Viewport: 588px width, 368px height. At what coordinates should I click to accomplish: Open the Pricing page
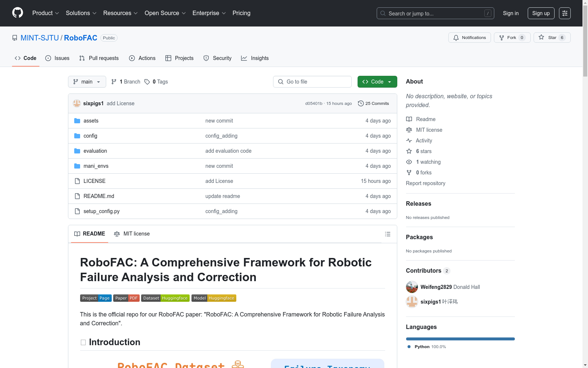(x=241, y=13)
